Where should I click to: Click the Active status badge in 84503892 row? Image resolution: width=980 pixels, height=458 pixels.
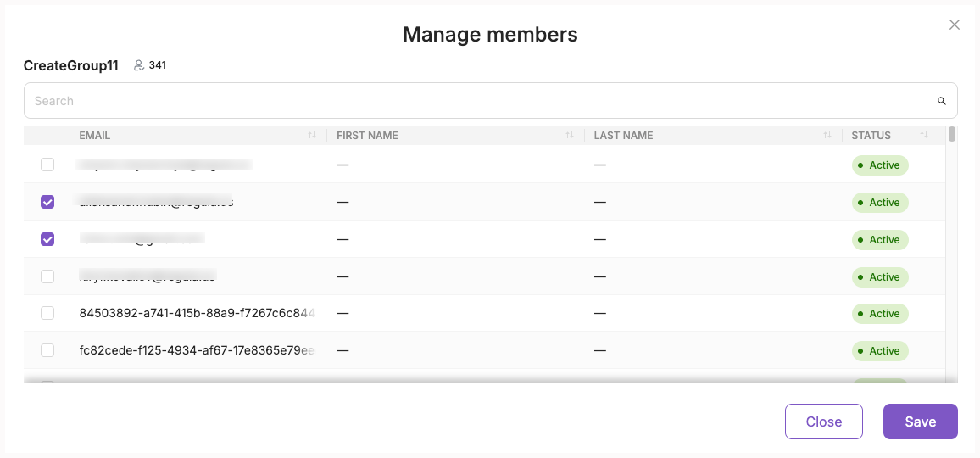point(880,314)
